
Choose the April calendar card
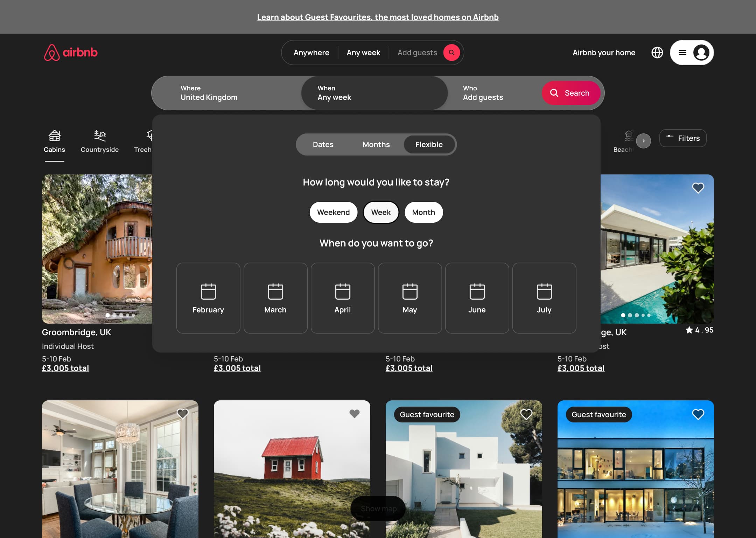pyautogui.click(x=343, y=298)
